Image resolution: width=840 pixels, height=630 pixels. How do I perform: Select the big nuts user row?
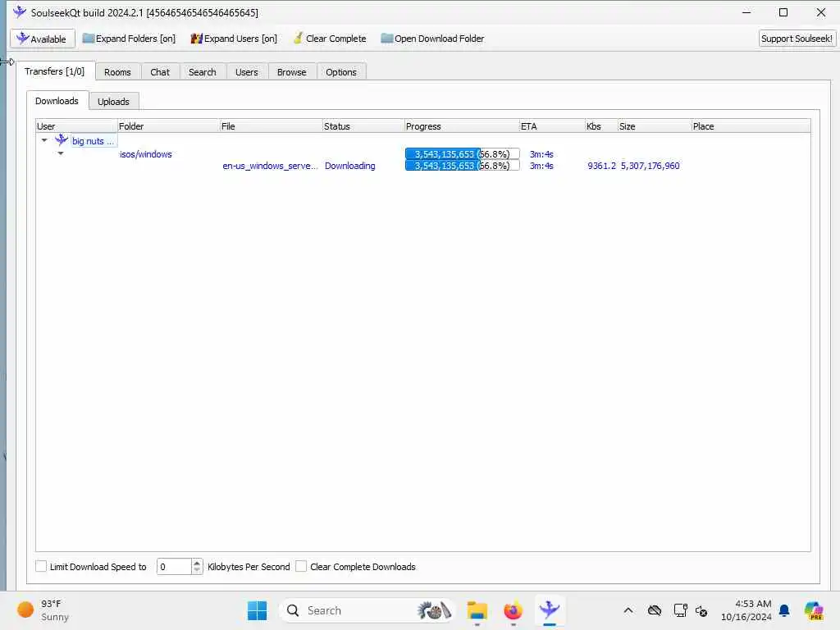tap(94, 141)
